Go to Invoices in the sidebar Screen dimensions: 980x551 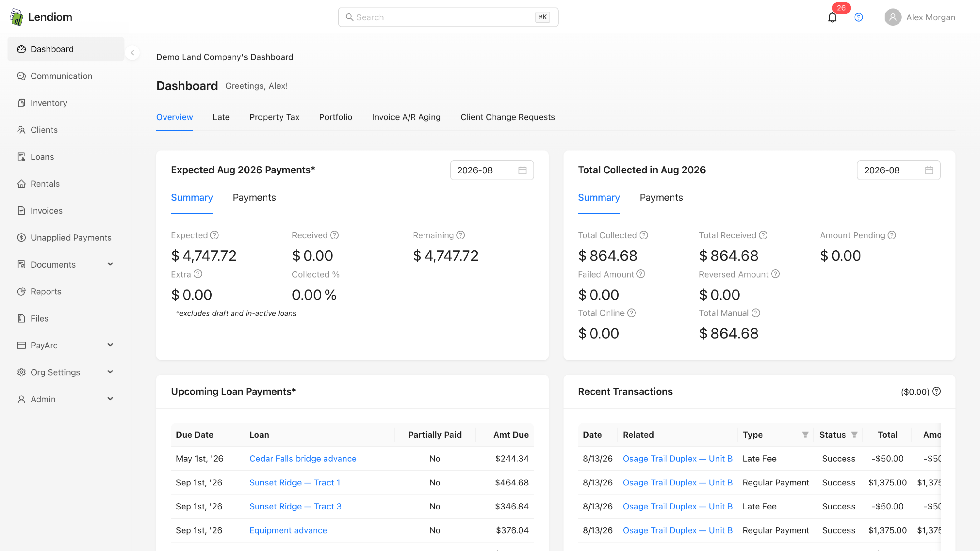pos(66,211)
